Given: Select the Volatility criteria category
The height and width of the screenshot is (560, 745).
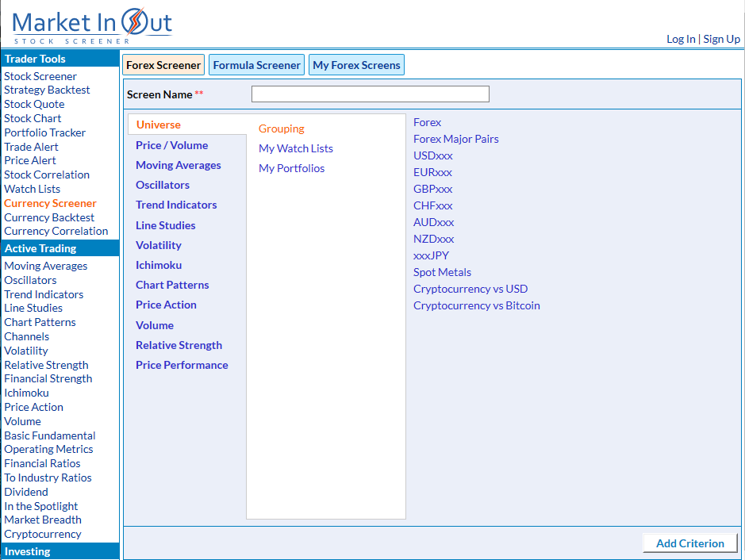Looking at the screenshot, I should (x=158, y=246).
